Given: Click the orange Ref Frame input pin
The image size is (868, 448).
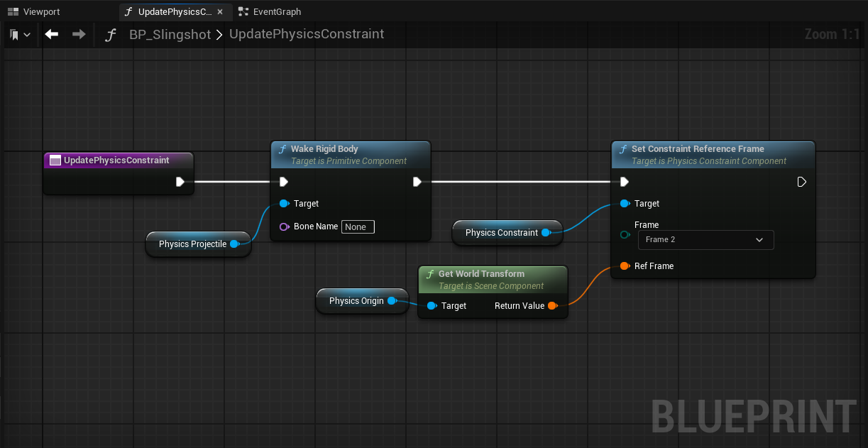Looking at the screenshot, I should pyautogui.click(x=625, y=266).
